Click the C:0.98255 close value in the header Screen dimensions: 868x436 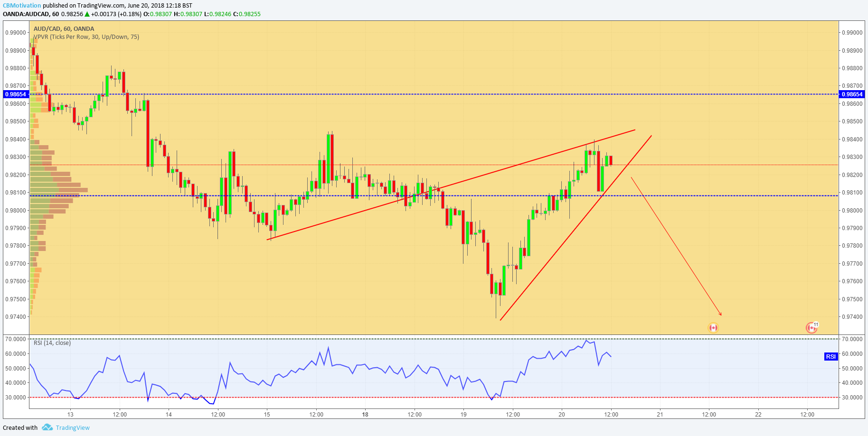[247, 14]
